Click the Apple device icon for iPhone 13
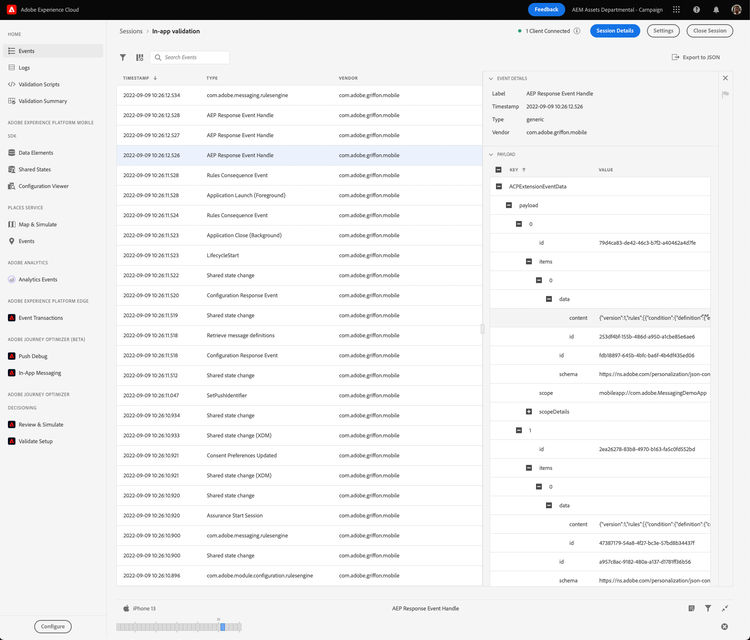750x640 pixels. (x=126, y=608)
